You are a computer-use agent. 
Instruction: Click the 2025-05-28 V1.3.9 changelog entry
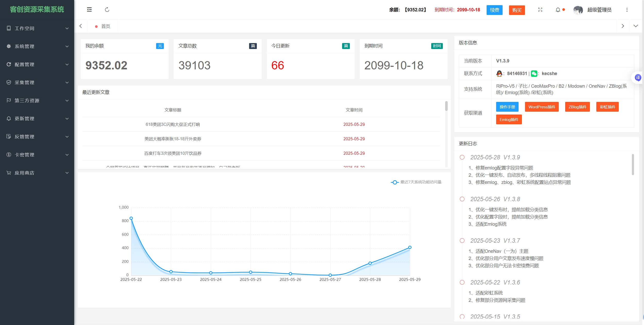click(x=495, y=157)
